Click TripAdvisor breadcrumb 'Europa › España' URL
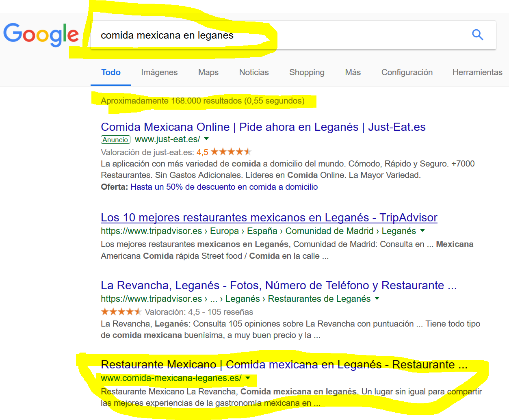Viewport: 509px width, 420px height. pos(244,231)
